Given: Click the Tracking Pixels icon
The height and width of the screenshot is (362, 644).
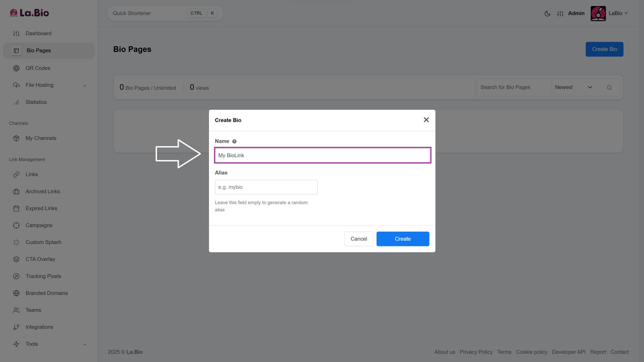Looking at the screenshot, I should [x=16, y=276].
